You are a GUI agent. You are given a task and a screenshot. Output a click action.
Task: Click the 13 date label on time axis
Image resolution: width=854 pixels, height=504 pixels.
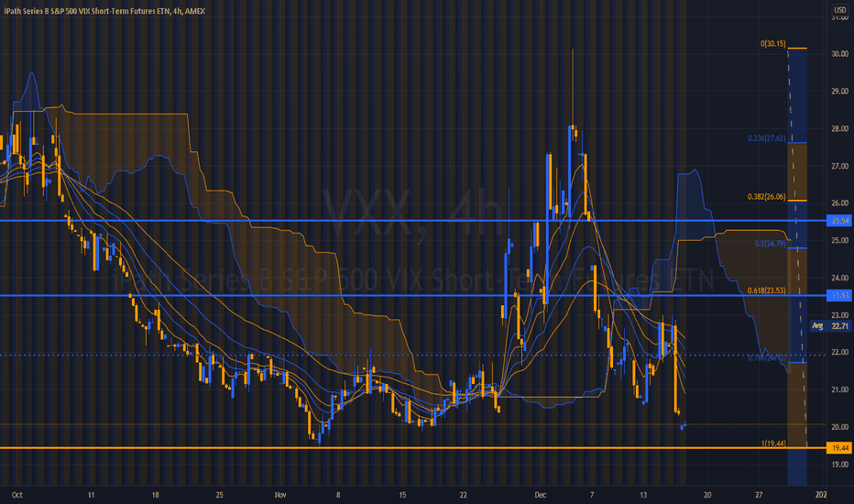643,495
